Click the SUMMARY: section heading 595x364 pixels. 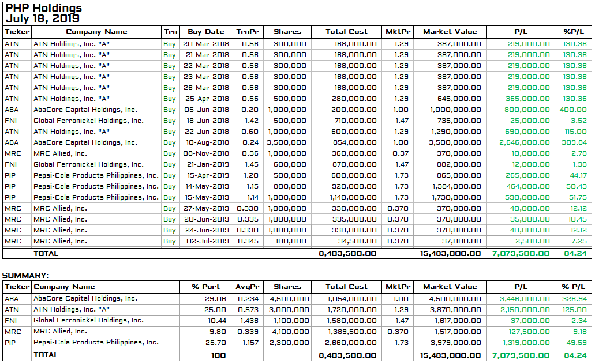26,276
